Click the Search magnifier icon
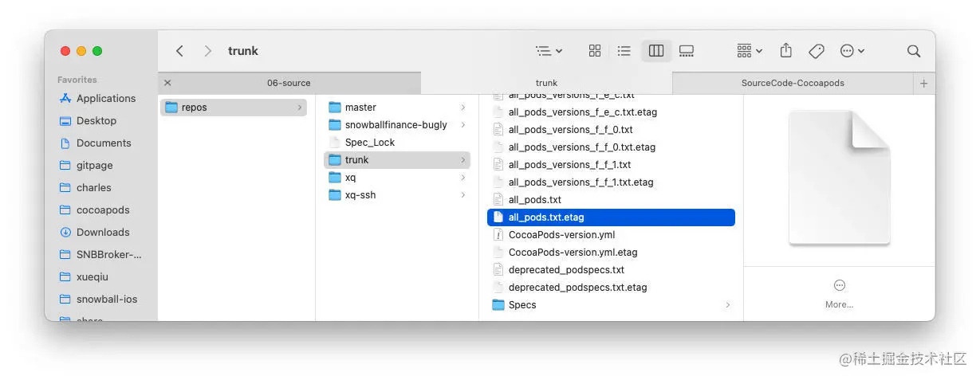Screen dimensions: 980x380 (914, 51)
